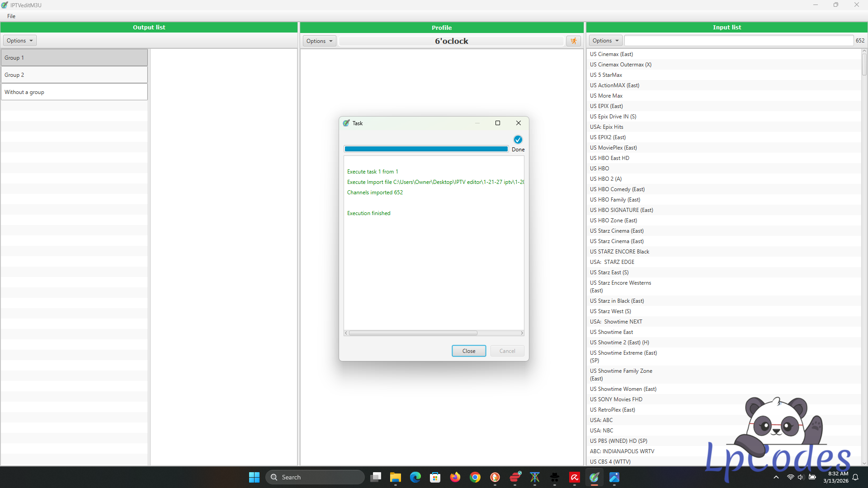Click the DuckDuckGo icon in the taskbar
868x488 pixels.
(x=495, y=477)
